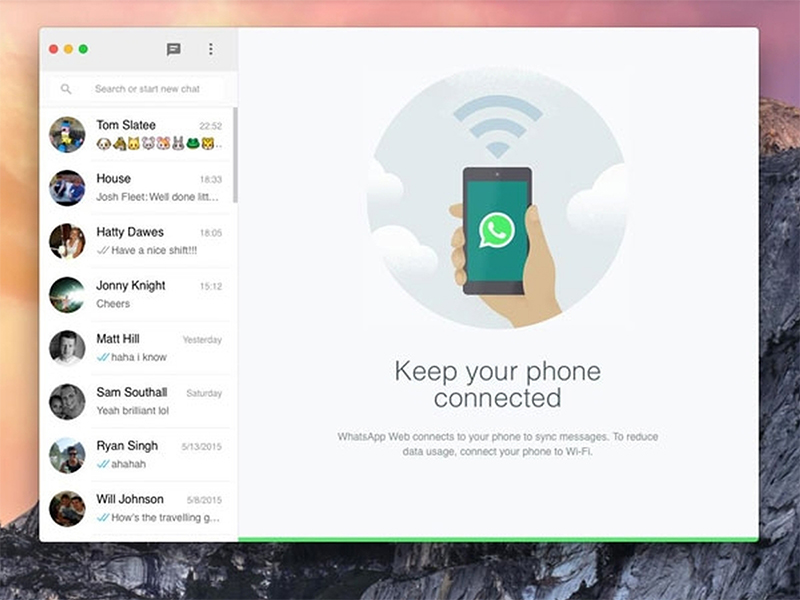Viewport: 800px width, 600px height.
Task: Click read-receipt ticks on Ryan Singh's message
Action: click(103, 464)
